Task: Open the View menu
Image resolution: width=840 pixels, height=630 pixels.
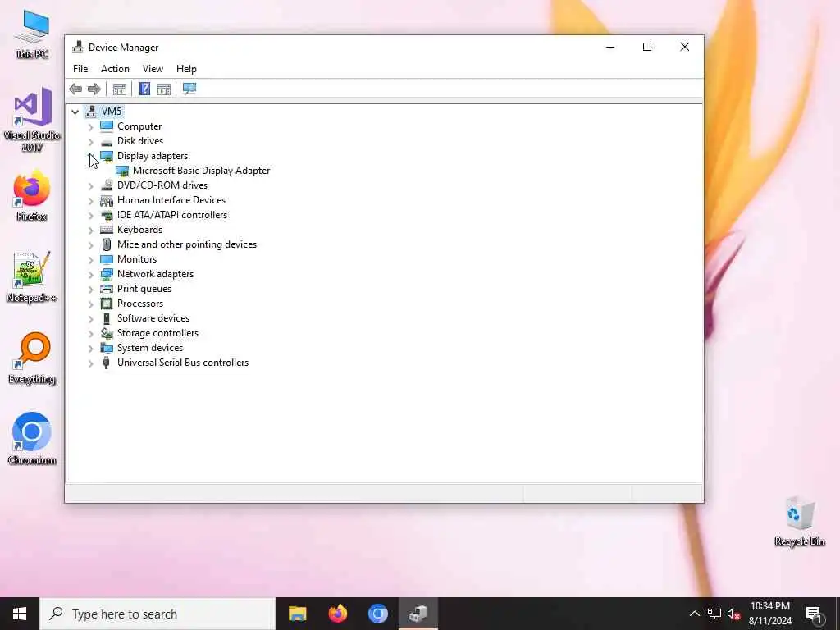Action: point(153,69)
